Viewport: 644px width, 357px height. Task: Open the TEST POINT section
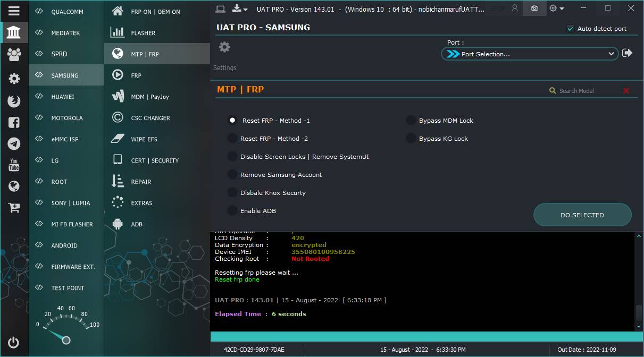[x=66, y=288]
